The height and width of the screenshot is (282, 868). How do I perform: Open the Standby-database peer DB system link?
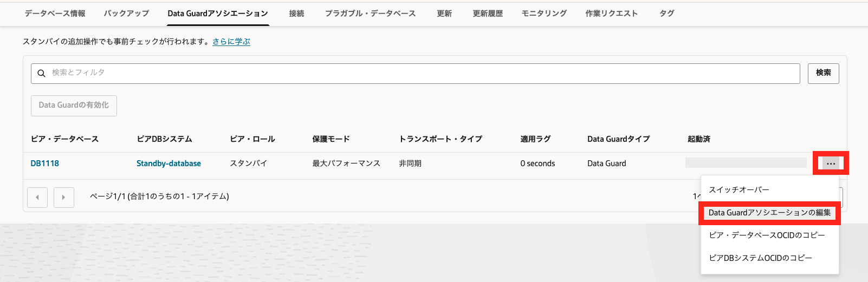click(169, 163)
